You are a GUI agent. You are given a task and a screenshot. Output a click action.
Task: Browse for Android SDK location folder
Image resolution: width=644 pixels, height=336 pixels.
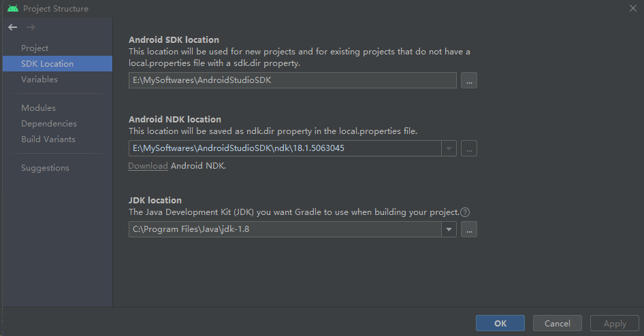[469, 80]
